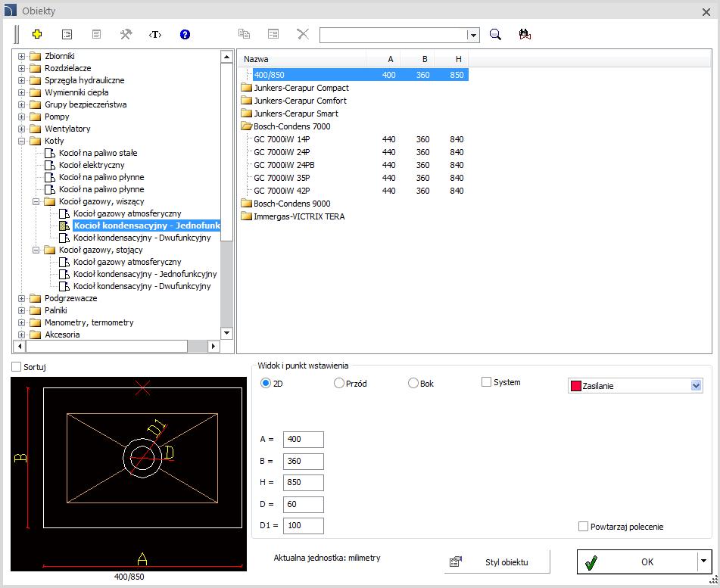The width and height of the screenshot is (720, 588).
Task: Collapse Kocioł gazowy, stojący node
Action: tap(36, 250)
